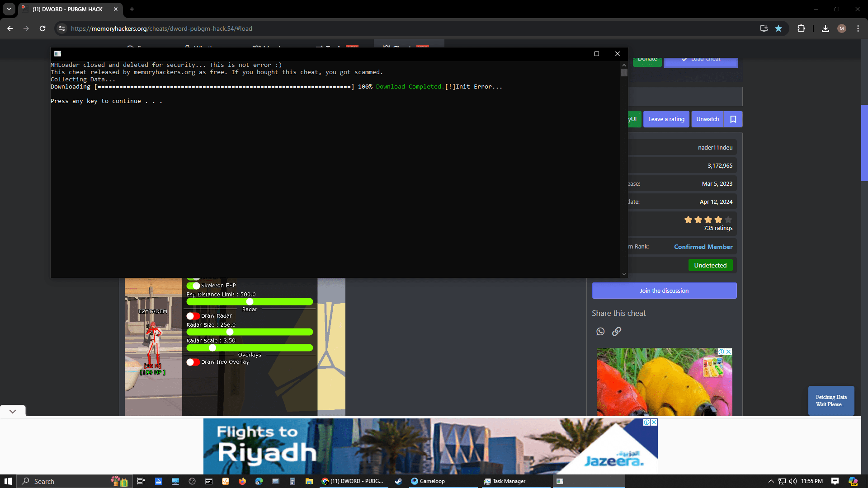Screen dimensions: 868x488
Task: Close the DWORD - PUBGM HACK tab
Action: click(x=116, y=9)
